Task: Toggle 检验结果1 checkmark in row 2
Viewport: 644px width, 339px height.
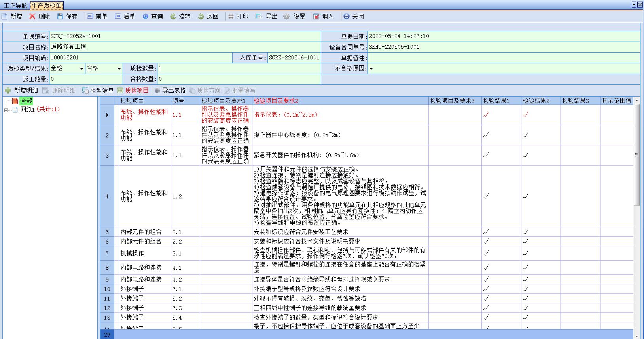Action: pyautogui.click(x=486, y=135)
